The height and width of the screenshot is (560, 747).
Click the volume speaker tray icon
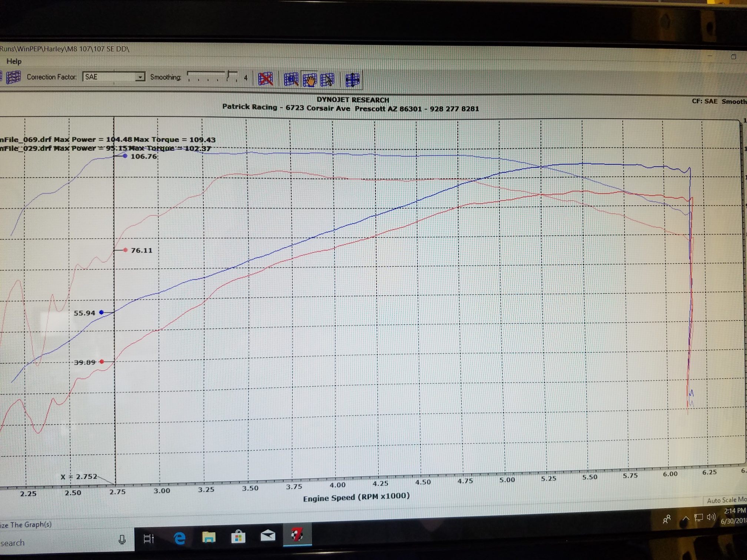[711, 517]
